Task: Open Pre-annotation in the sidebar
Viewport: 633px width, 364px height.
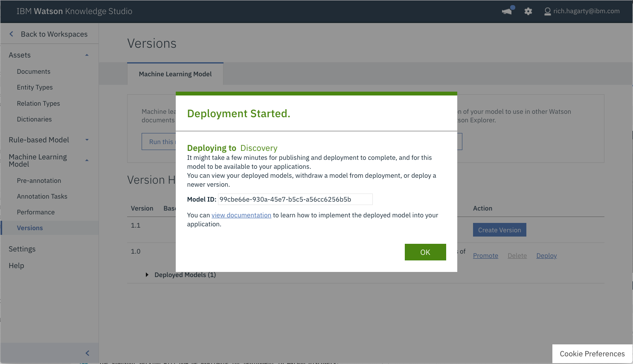Action: tap(39, 181)
